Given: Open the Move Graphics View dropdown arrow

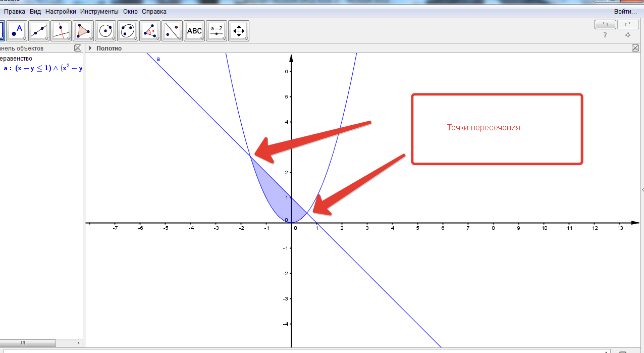Looking at the screenshot, I should click(246, 38).
